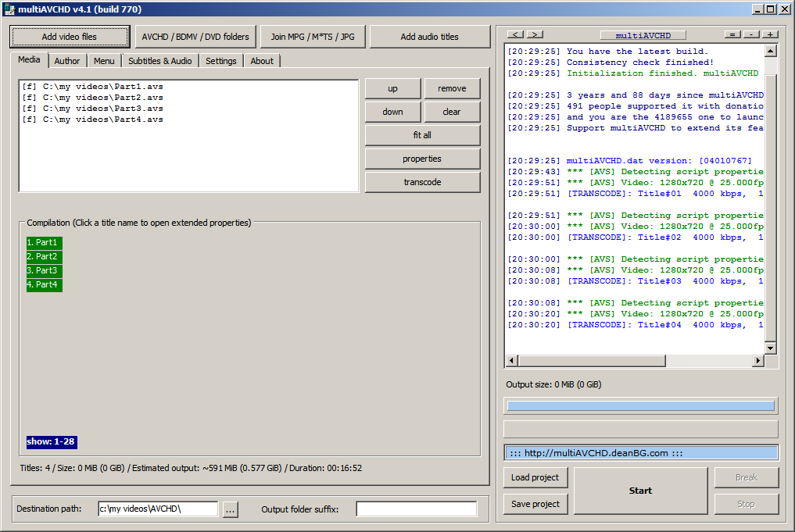795x532 pixels.
Task: Switch to the Author tab
Action: tap(67, 61)
